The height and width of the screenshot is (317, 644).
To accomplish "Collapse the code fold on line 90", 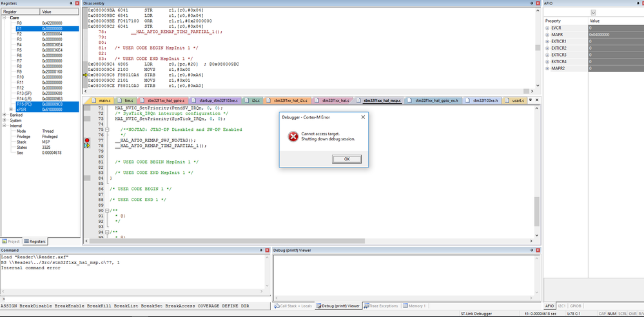I will pos(107,210).
